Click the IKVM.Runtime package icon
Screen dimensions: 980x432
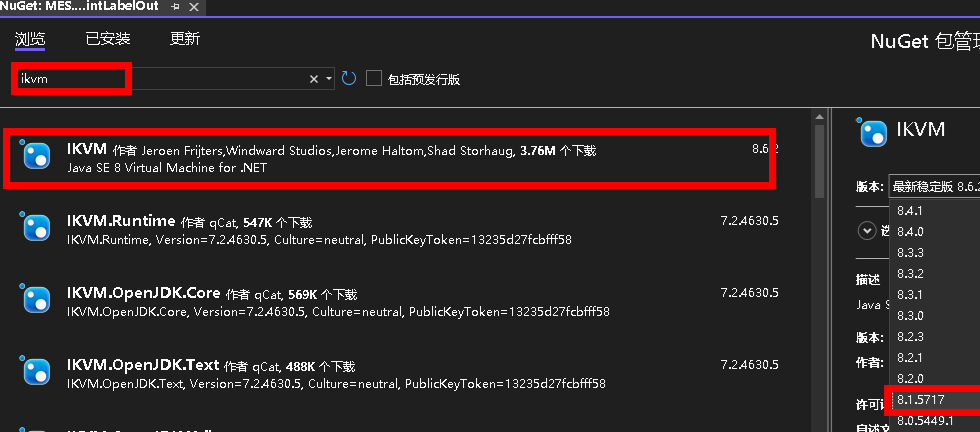point(36,227)
